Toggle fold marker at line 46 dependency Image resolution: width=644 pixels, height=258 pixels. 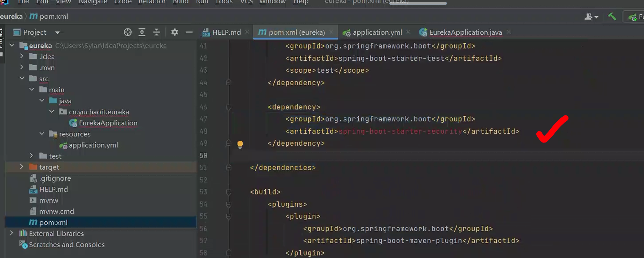point(229,107)
